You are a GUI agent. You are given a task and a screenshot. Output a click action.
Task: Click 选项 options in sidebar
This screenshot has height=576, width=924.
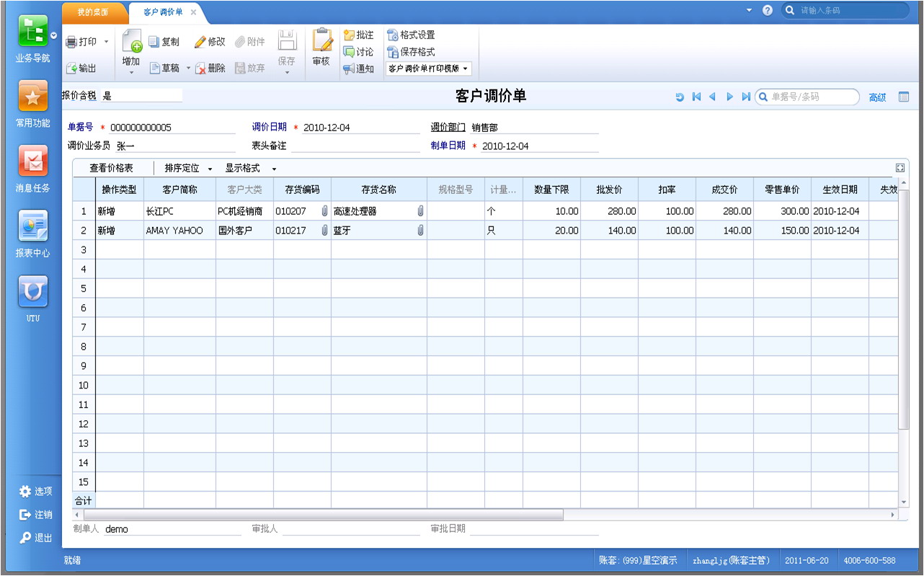pyautogui.click(x=36, y=492)
